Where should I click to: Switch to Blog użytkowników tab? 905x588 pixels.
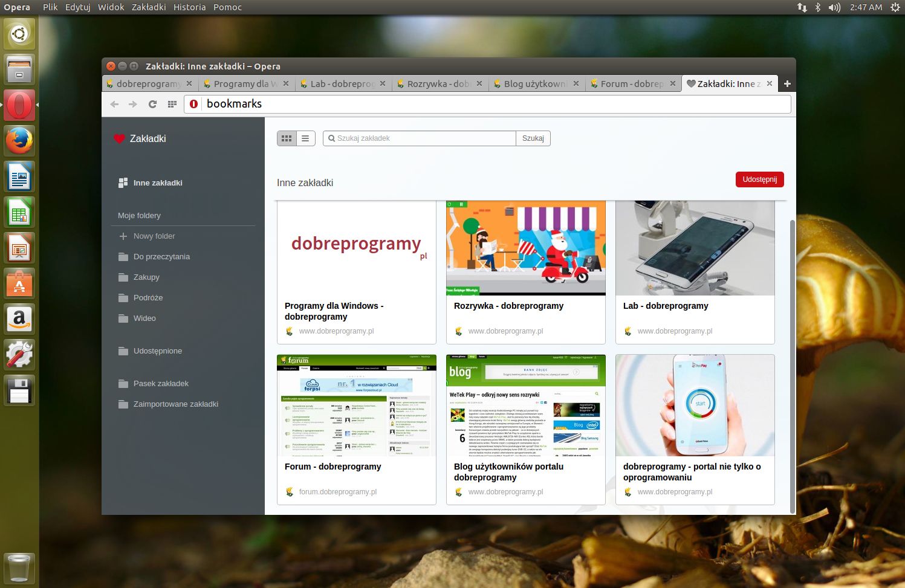tap(536, 84)
